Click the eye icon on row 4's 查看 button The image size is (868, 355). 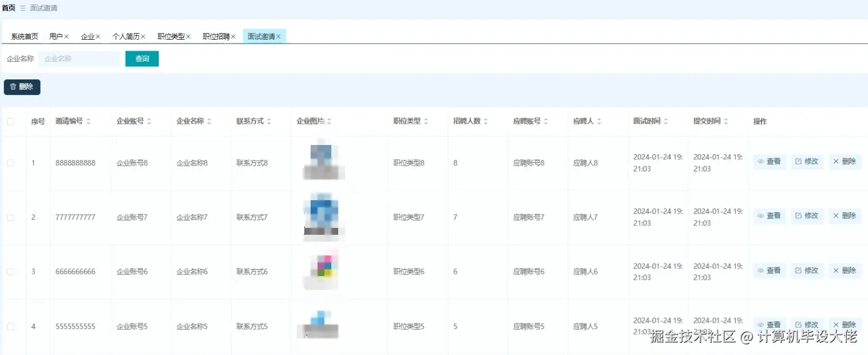click(x=761, y=324)
